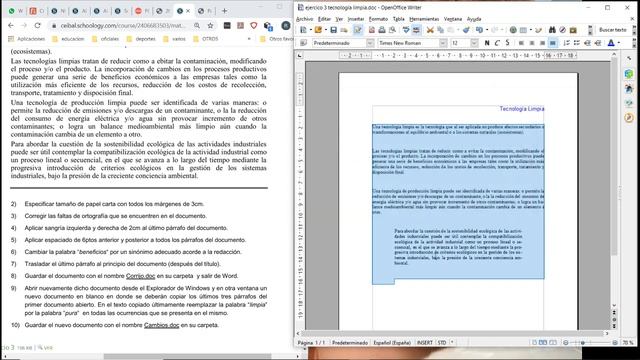
Task: Open the Herramientas menu
Action: (x=424, y=19)
